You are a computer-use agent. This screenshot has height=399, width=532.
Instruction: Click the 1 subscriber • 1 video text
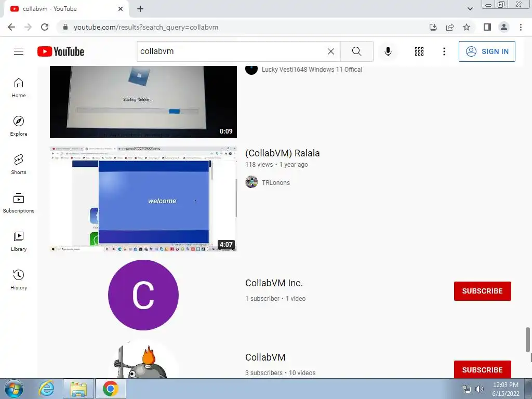click(275, 299)
